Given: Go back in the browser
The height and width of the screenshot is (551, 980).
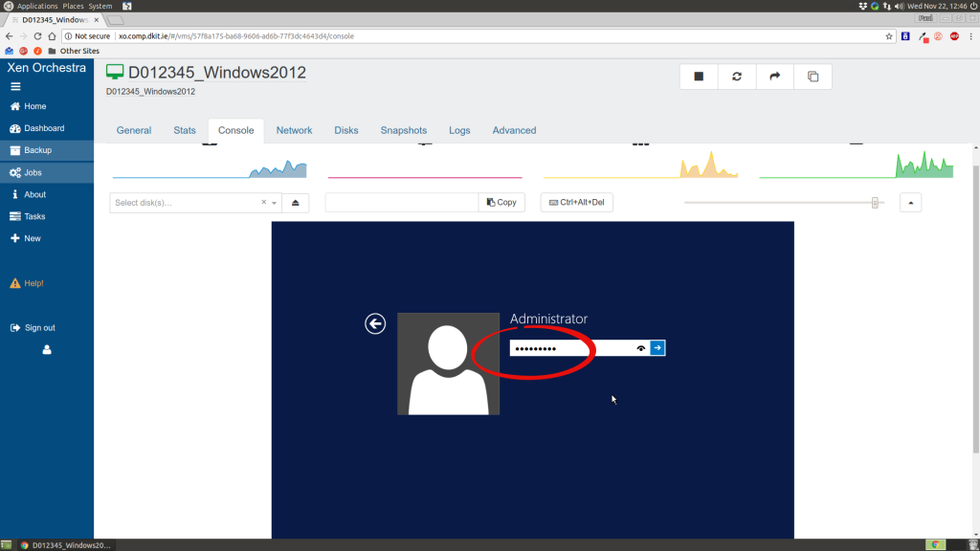Looking at the screenshot, I should 9,36.
